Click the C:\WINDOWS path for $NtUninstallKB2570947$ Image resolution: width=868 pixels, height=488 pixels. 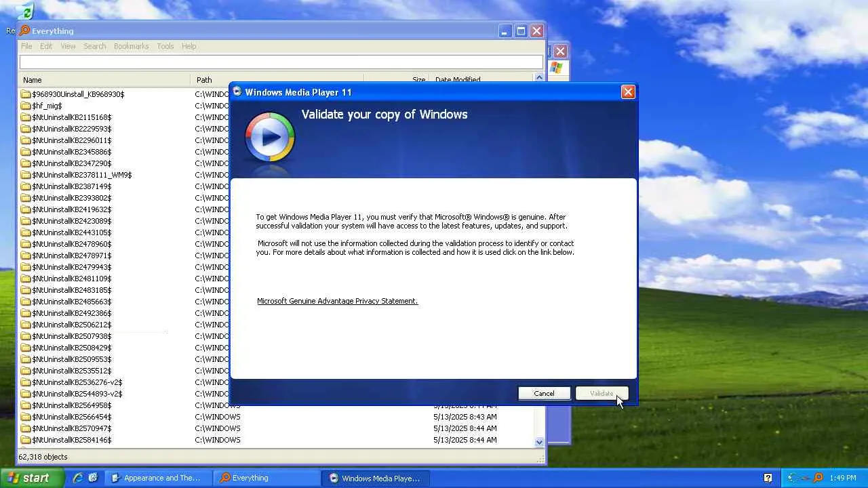(x=218, y=428)
